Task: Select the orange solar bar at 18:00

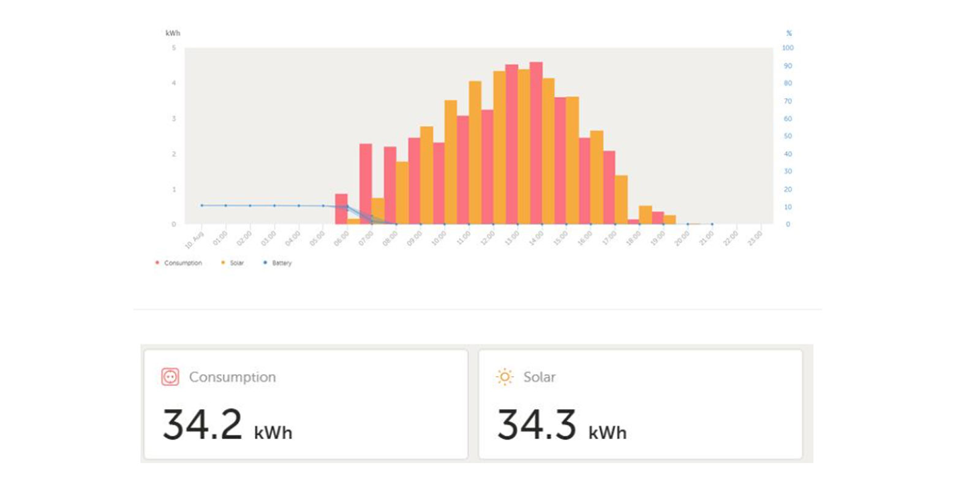Action: (646, 215)
